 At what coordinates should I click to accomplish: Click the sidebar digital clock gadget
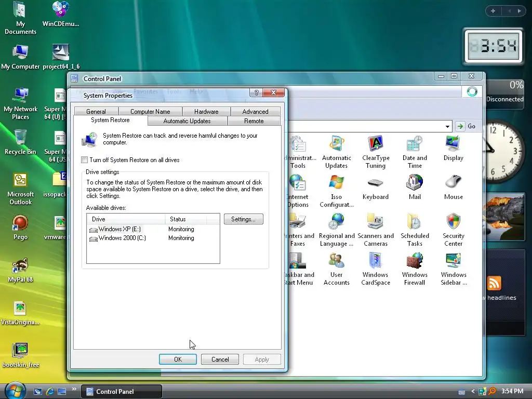(x=494, y=46)
